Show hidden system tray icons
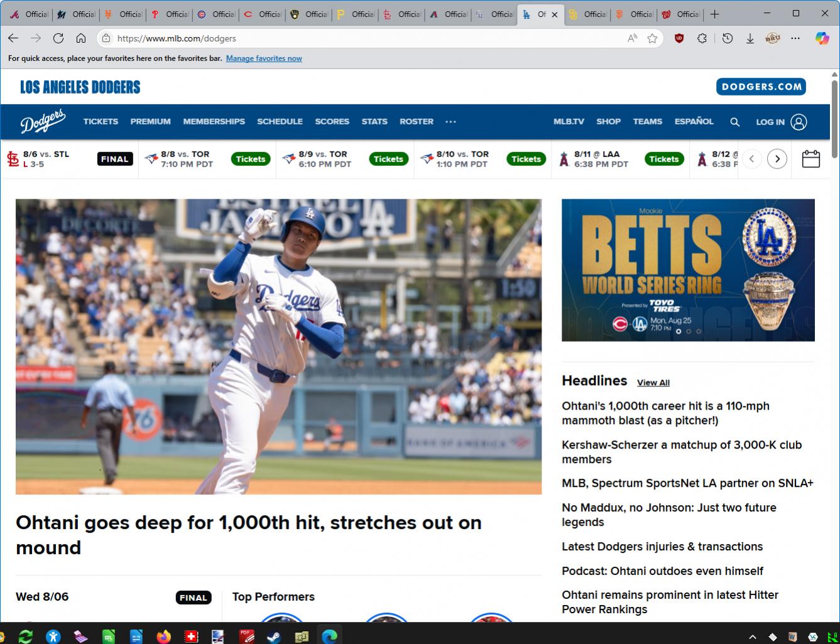 point(753,636)
